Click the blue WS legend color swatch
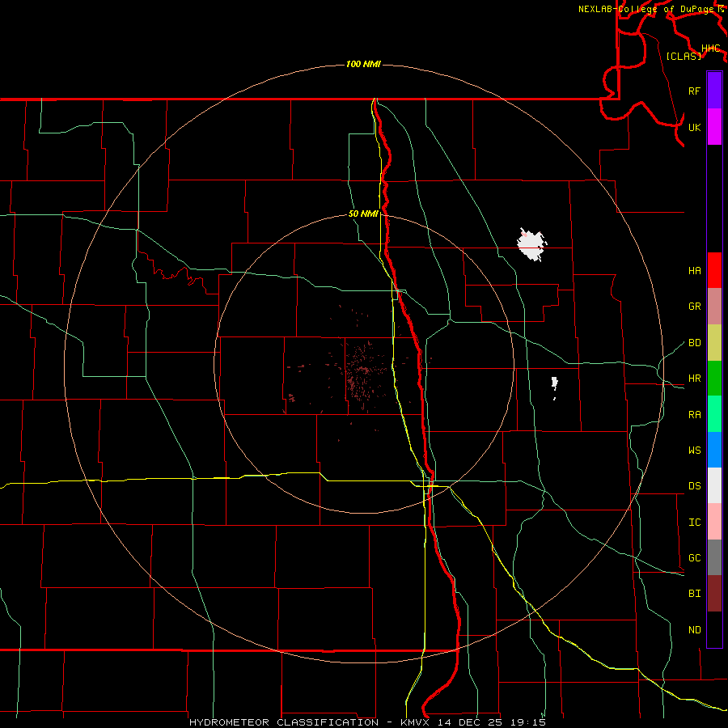This screenshot has height=728, width=728. [714, 450]
